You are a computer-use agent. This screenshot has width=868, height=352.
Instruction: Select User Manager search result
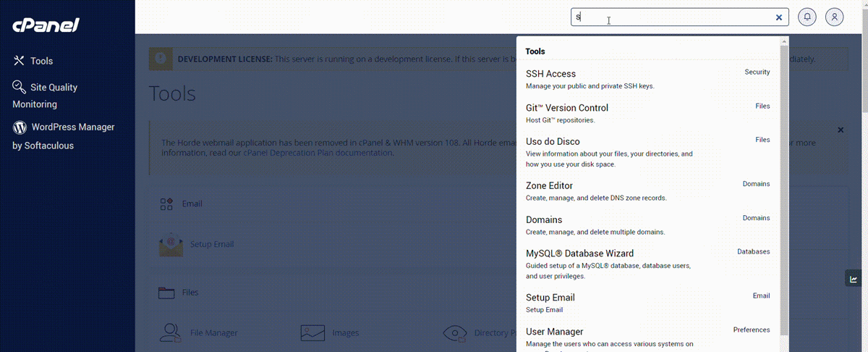click(648, 338)
